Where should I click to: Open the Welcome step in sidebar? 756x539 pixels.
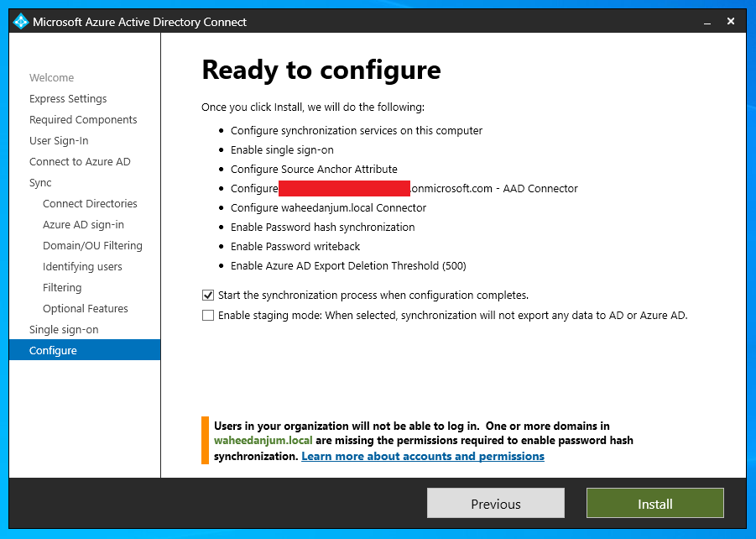pyautogui.click(x=51, y=78)
